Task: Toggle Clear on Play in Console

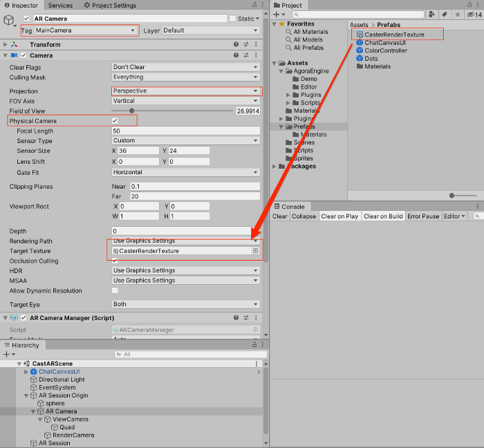Action: [x=339, y=216]
